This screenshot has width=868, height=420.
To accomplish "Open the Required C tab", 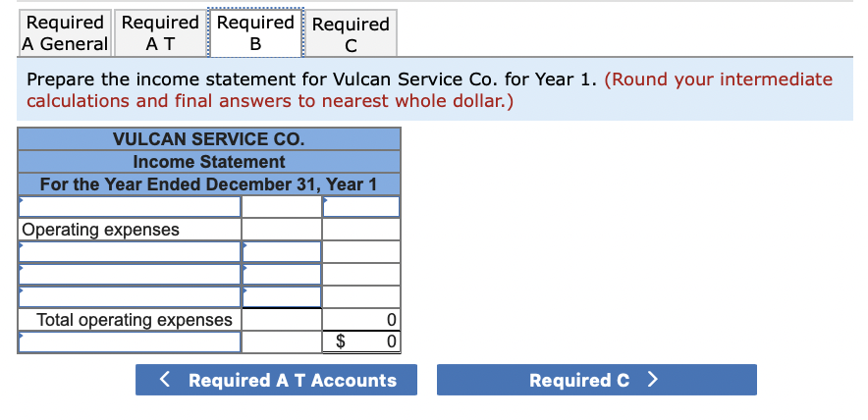I will click(x=351, y=33).
